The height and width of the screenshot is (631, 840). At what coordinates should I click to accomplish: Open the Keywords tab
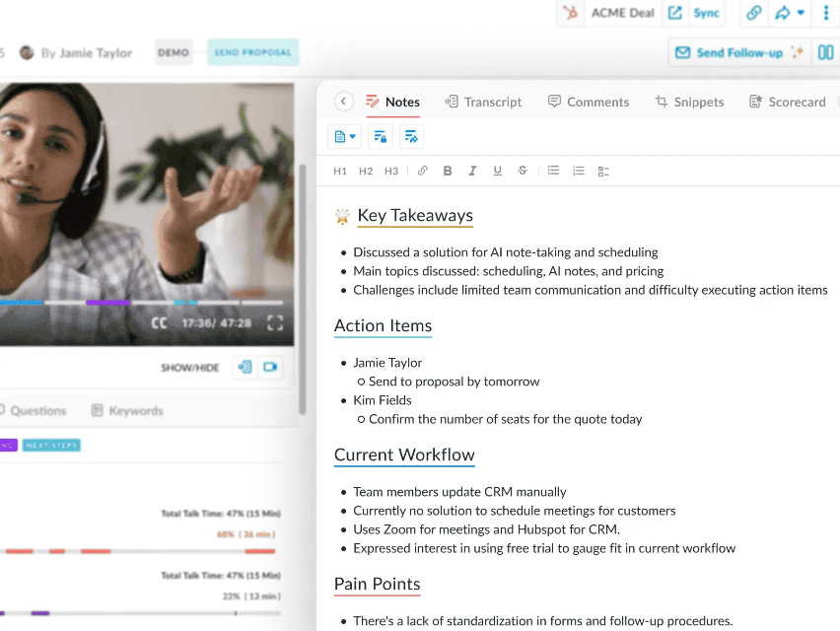[x=127, y=411]
